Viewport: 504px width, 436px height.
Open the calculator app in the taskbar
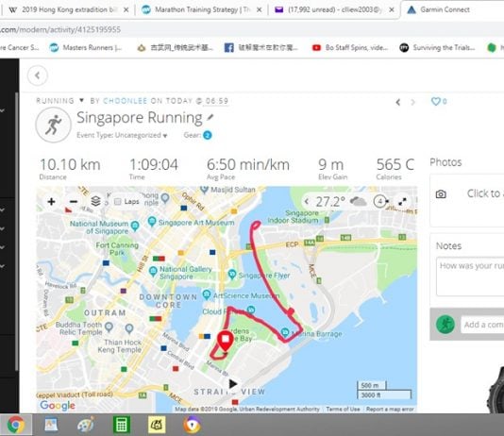pos(121,425)
